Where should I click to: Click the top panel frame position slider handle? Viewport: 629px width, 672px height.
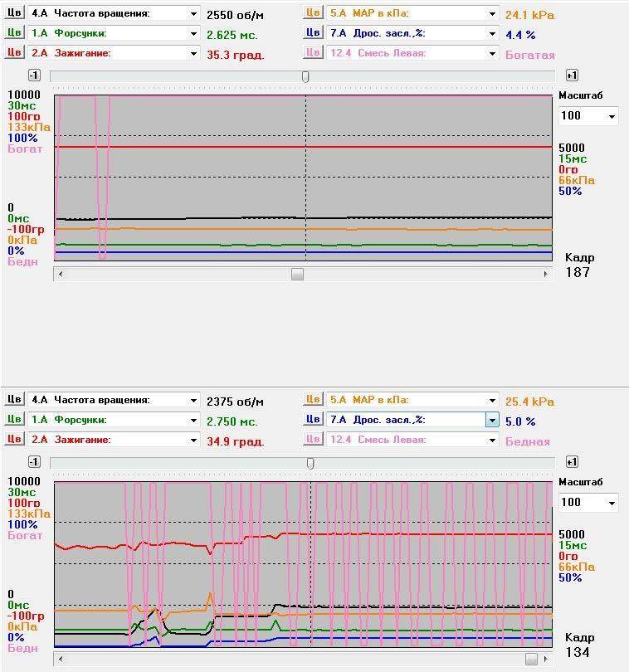pos(305,76)
